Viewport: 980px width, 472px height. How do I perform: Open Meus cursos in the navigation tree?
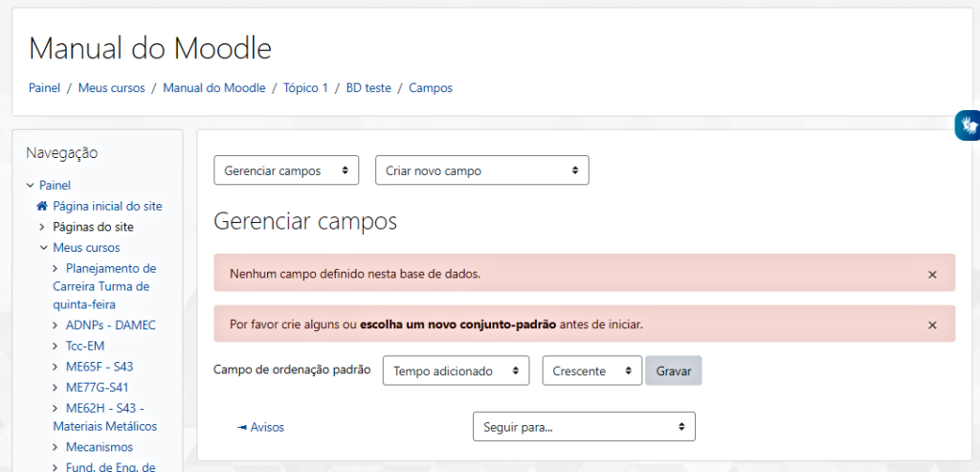click(x=86, y=248)
